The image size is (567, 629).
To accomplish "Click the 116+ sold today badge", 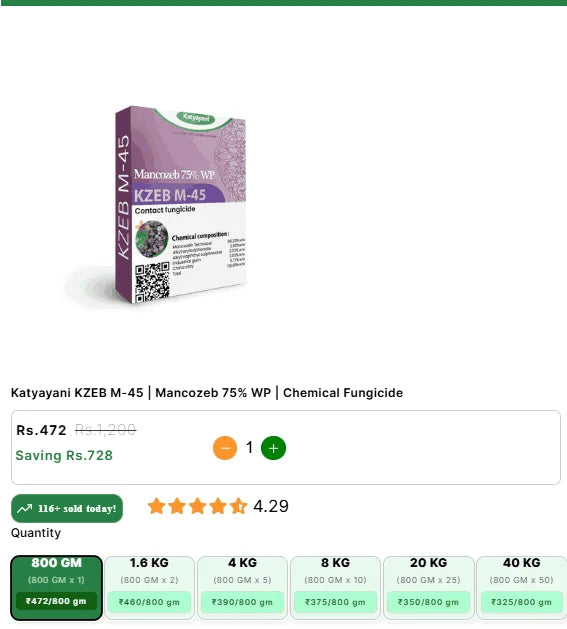I will [x=67, y=509].
